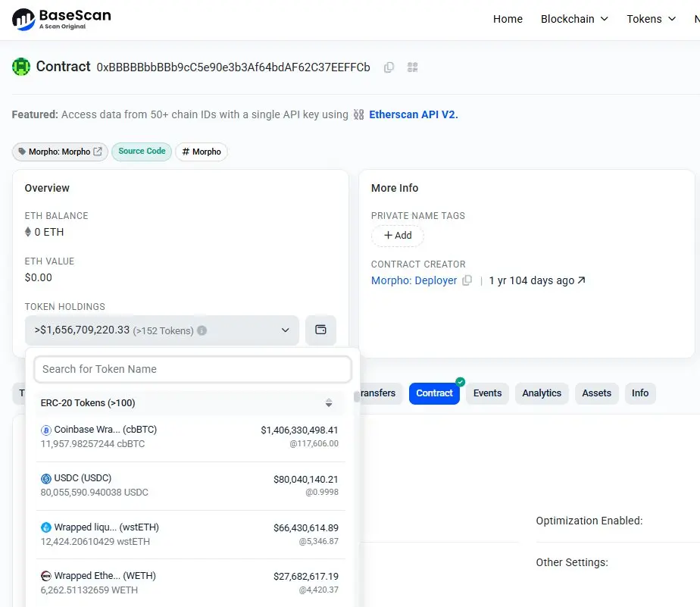Click the green verified checkmark on Contract tab

pos(461,382)
